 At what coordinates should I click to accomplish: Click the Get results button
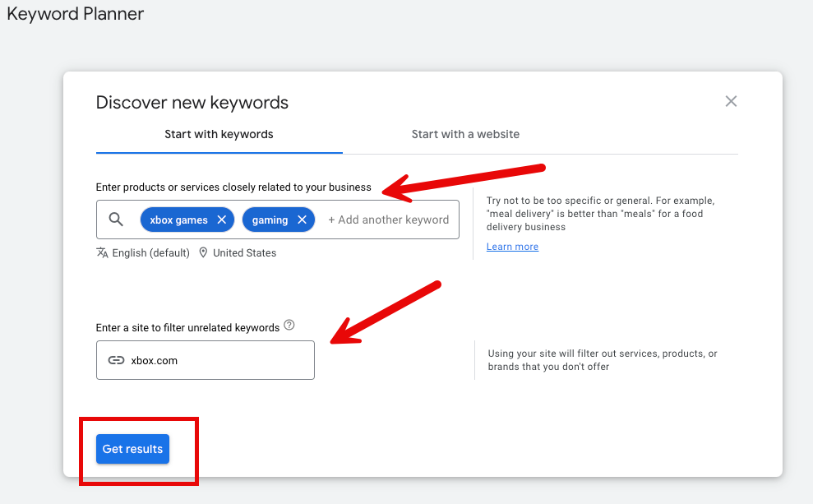132,449
